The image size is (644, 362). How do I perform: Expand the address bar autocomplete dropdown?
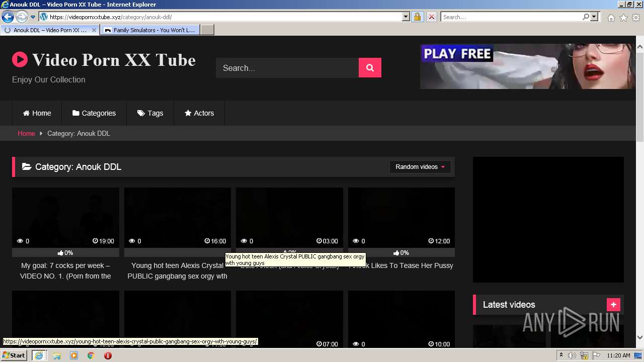406,17
